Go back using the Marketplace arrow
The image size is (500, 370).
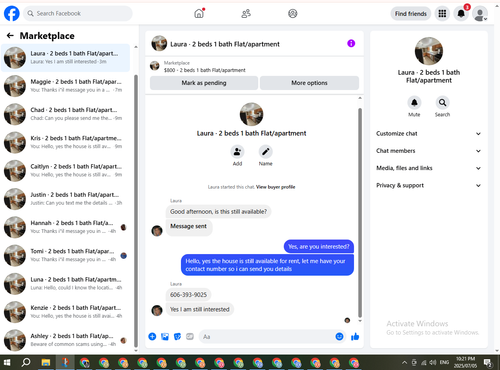[10, 36]
